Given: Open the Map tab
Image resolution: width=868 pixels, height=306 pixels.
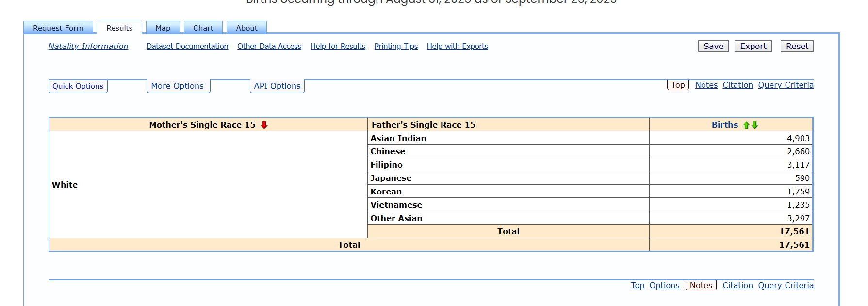Looking at the screenshot, I should click(x=163, y=28).
